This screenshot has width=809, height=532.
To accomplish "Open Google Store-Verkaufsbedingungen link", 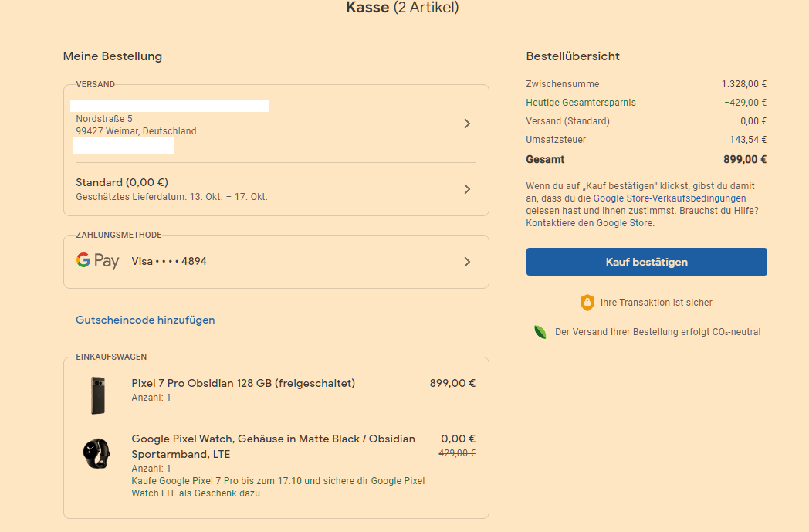I will coord(669,198).
